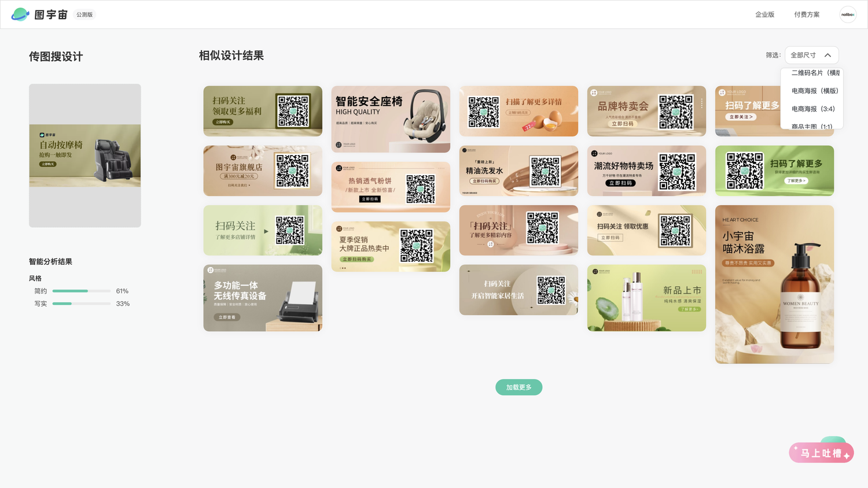Select 电商海报（横版）option
The height and width of the screenshot is (488, 868).
815,91
